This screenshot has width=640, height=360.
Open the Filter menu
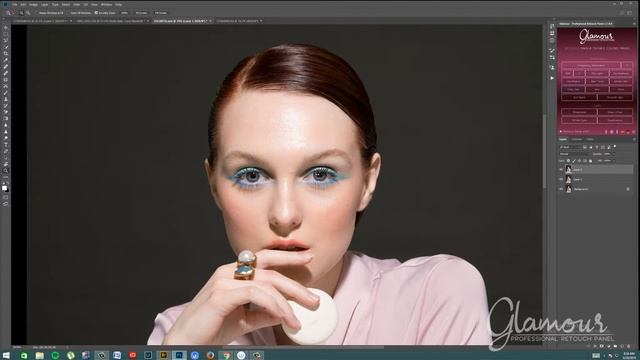point(76,4)
